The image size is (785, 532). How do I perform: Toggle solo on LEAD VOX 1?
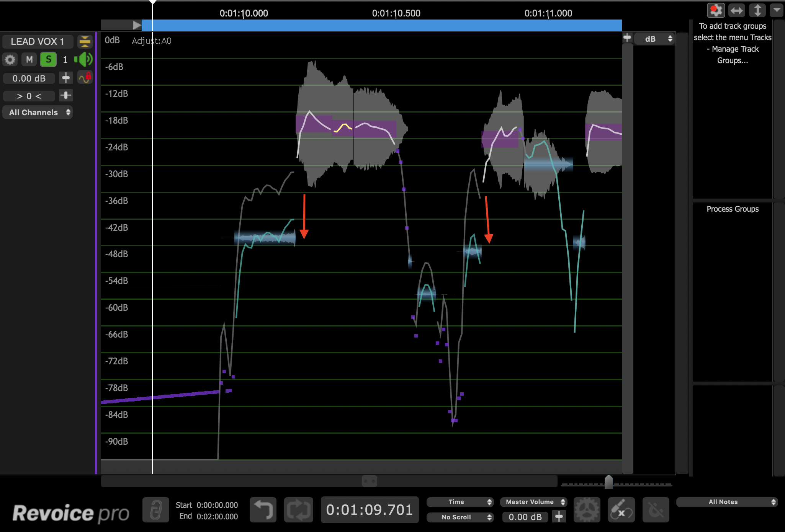coord(48,60)
